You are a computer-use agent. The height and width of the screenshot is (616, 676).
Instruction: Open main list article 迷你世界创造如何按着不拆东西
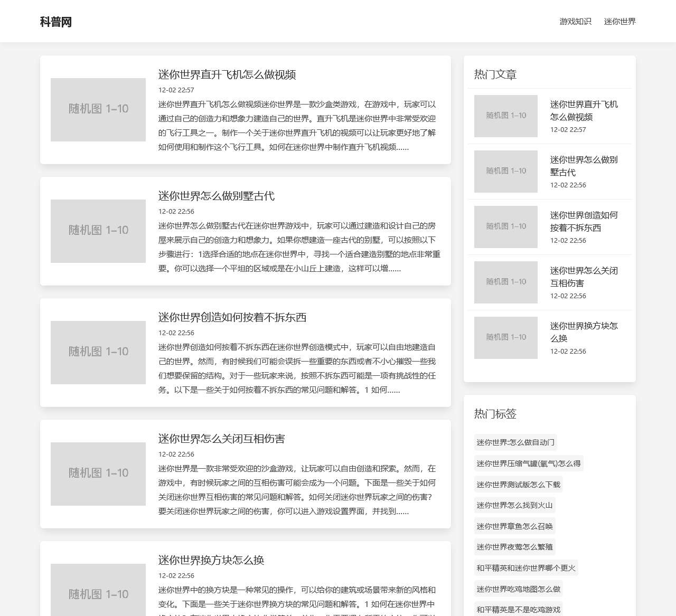tap(232, 317)
